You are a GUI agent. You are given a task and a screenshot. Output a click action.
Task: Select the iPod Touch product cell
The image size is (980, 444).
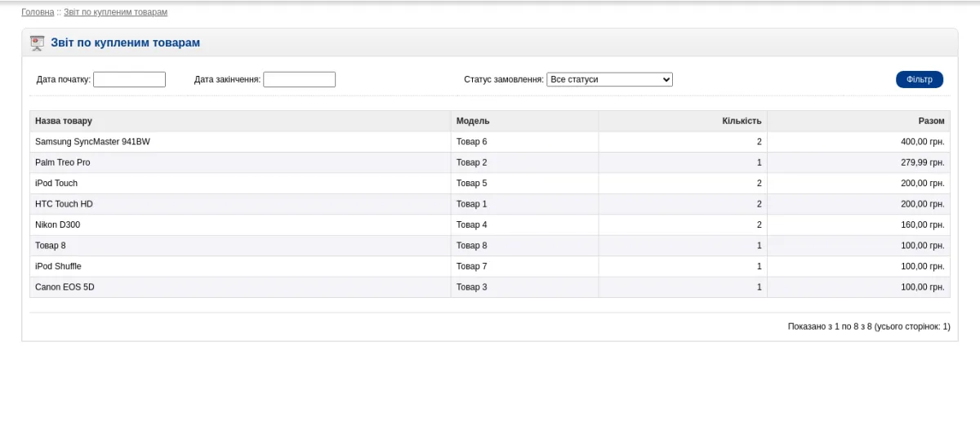pyautogui.click(x=240, y=184)
